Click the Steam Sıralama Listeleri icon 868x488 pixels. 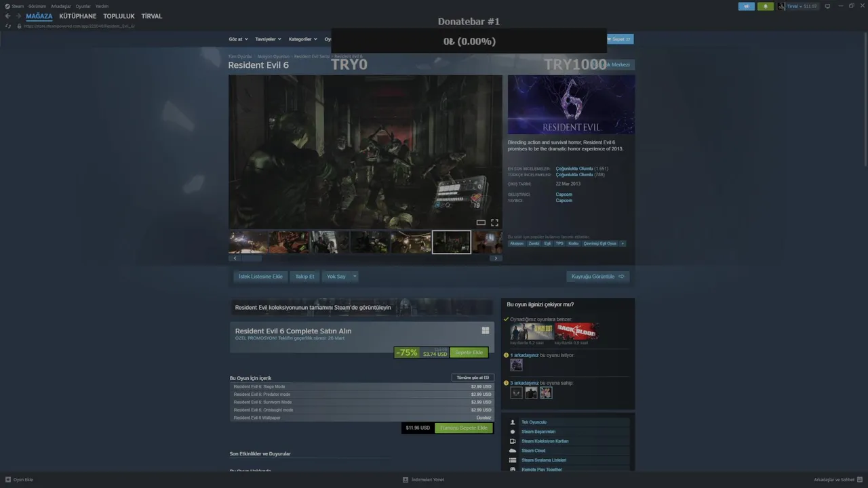click(513, 460)
